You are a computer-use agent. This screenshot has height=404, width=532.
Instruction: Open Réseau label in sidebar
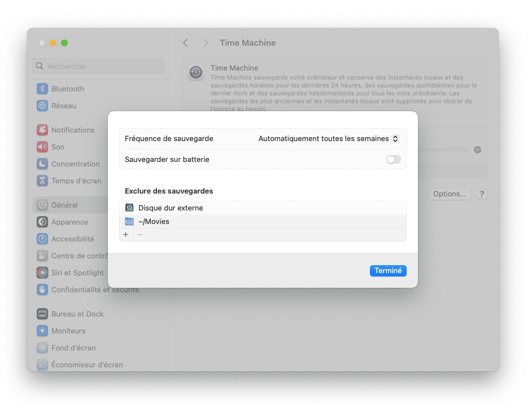coord(64,106)
